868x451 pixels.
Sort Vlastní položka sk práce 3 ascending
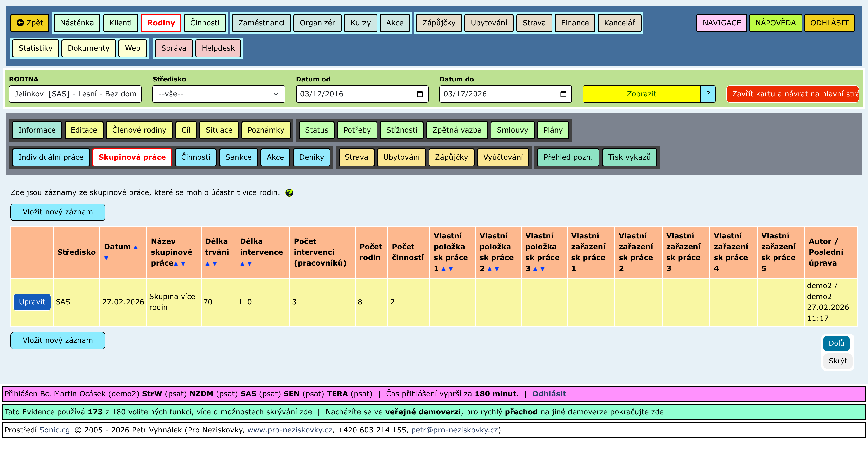[x=535, y=269]
